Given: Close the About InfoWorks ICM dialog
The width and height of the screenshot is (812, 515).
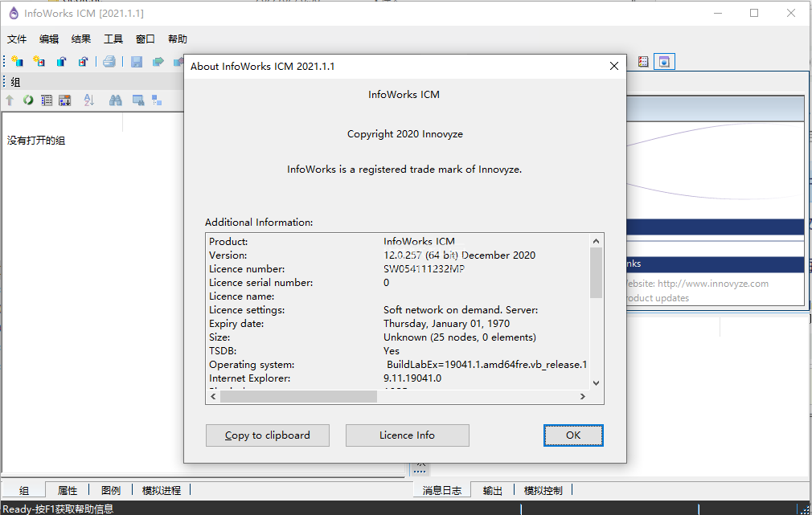Looking at the screenshot, I should click(613, 66).
